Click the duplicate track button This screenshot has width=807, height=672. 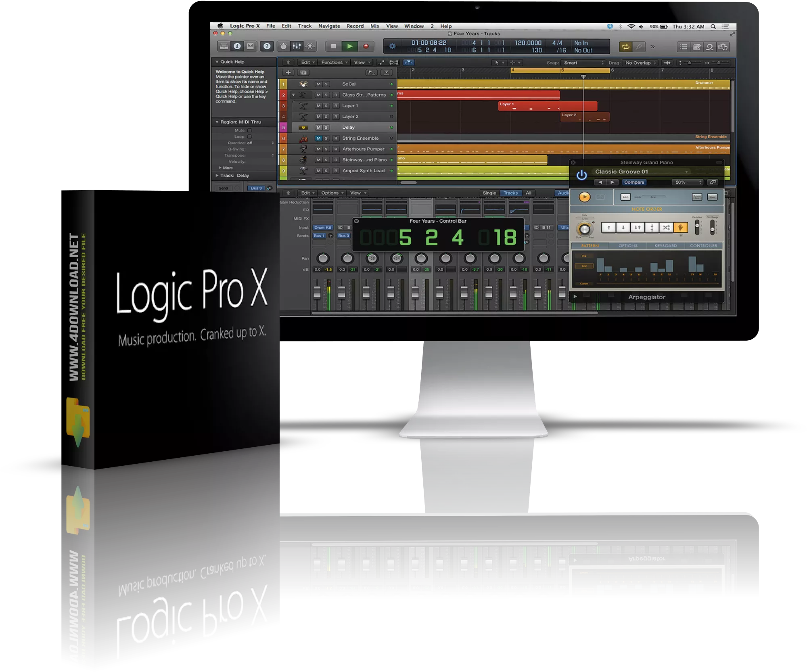303,73
